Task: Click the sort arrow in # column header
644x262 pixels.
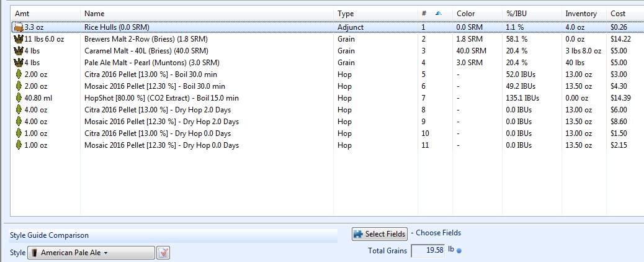Action: [x=438, y=14]
